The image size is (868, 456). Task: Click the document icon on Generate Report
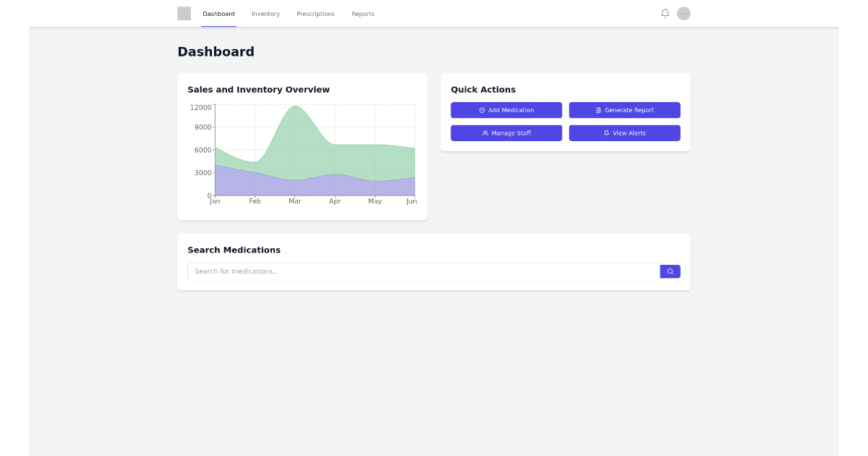click(597, 110)
